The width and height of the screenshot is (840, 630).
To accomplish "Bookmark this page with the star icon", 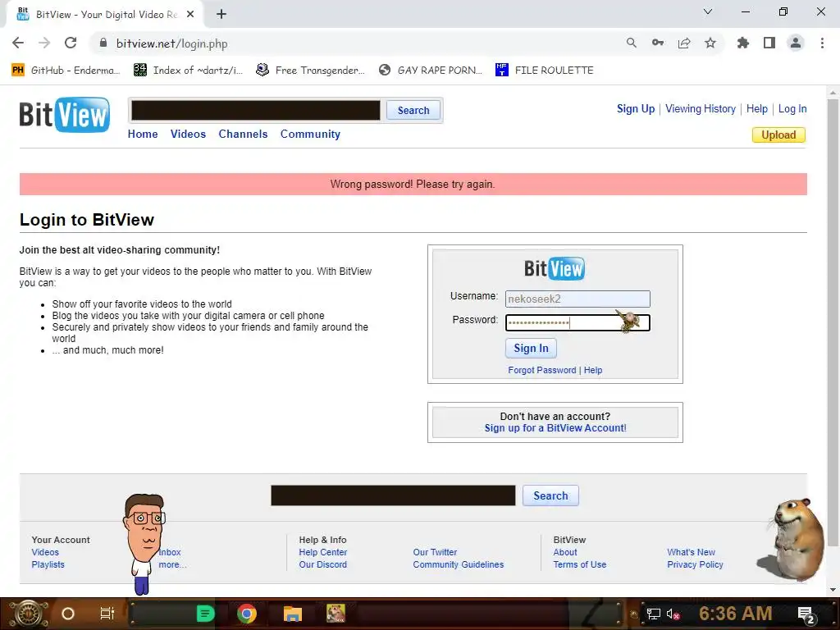I will (710, 43).
